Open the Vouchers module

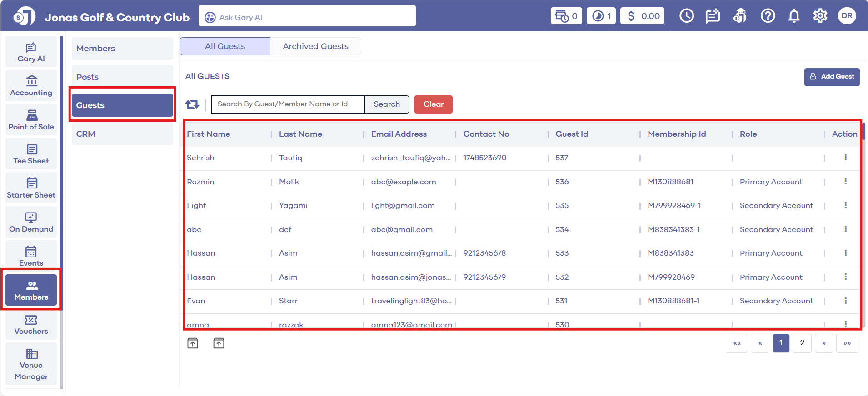31,325
